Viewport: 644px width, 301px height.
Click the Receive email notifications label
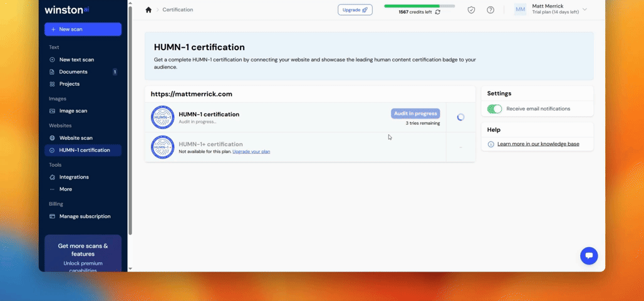(539, 109)
